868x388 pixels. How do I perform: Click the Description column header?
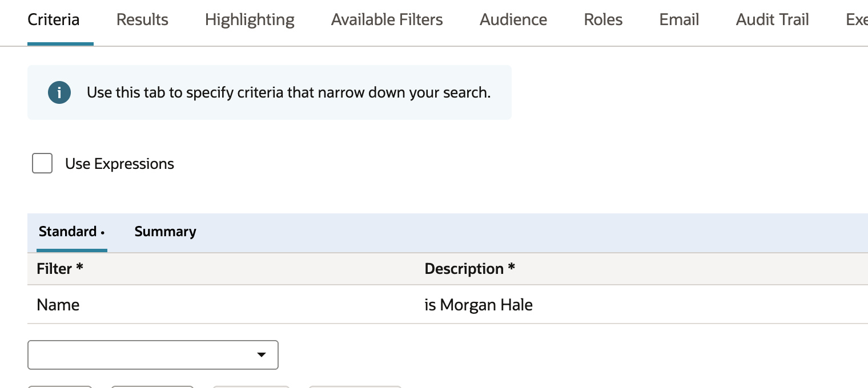469,269
